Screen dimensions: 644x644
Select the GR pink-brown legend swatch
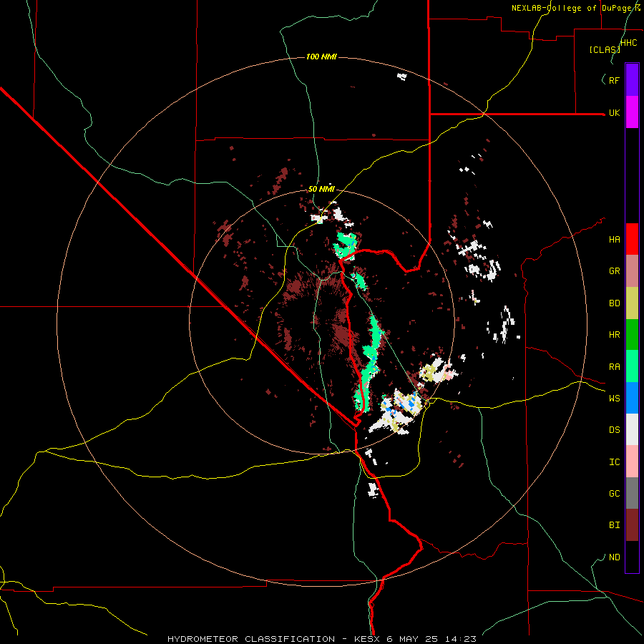point(632,271)
